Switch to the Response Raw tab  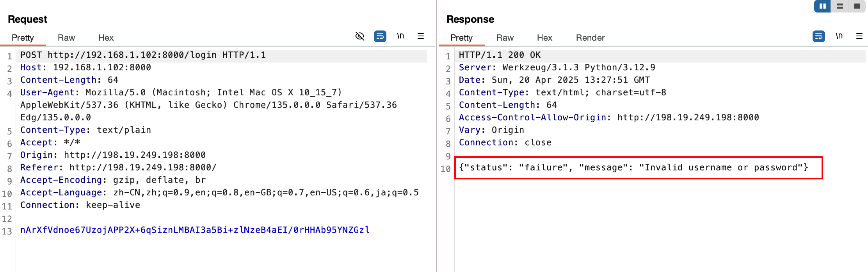tap(505, 38)
